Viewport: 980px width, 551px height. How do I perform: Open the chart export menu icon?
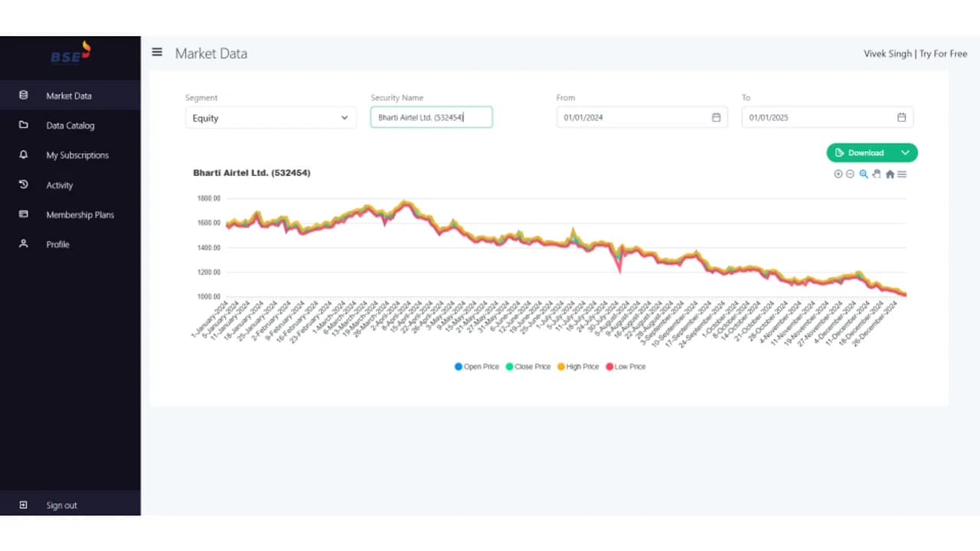(x=902, y=174)
